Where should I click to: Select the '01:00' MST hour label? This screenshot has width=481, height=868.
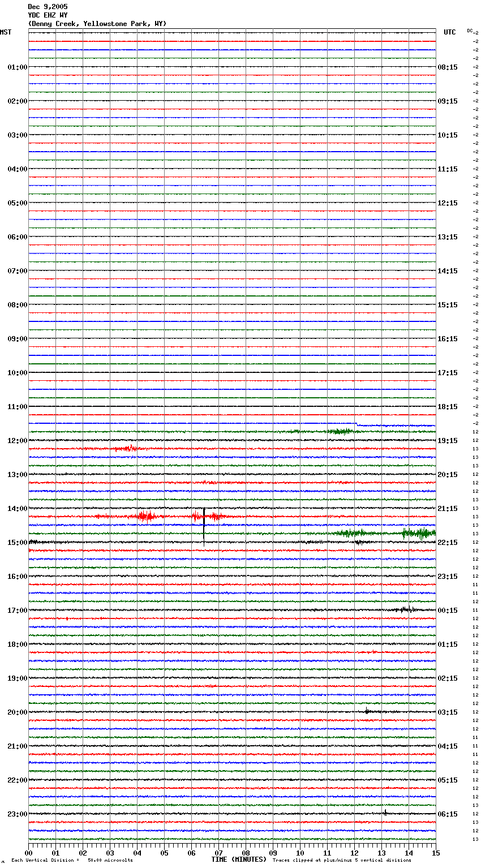pyautogui.click(x=18, y=67)
